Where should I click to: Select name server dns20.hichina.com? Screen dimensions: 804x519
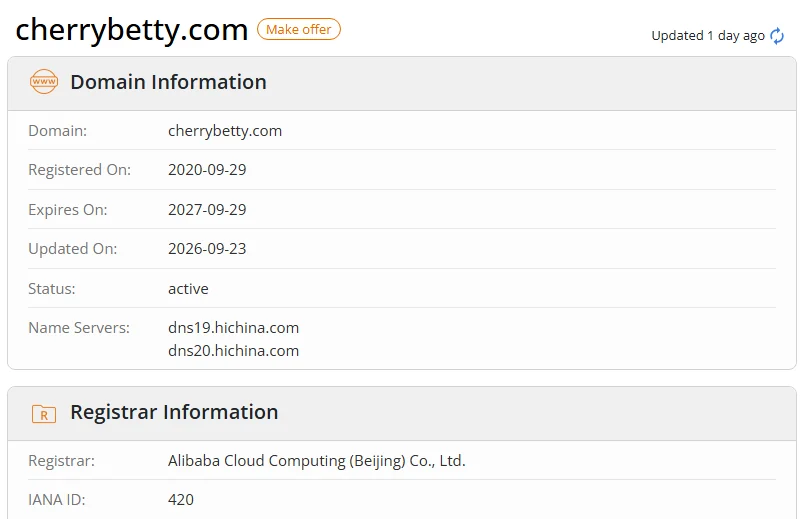coord(233,351)
